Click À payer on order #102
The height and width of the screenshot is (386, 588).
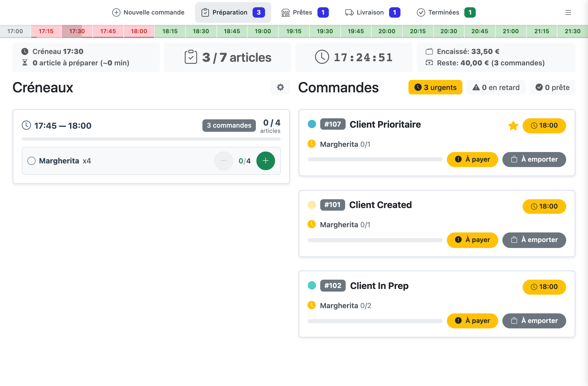point(472,321)
